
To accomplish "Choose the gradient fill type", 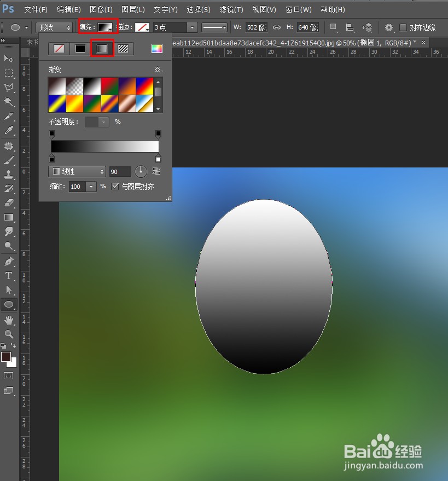I will click(102, 49).
